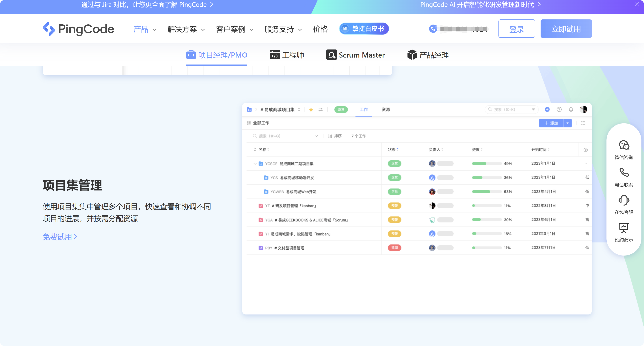Click the blue plus icon near the search bar
This screenshot has height=346, width=644.
(547, 109)
